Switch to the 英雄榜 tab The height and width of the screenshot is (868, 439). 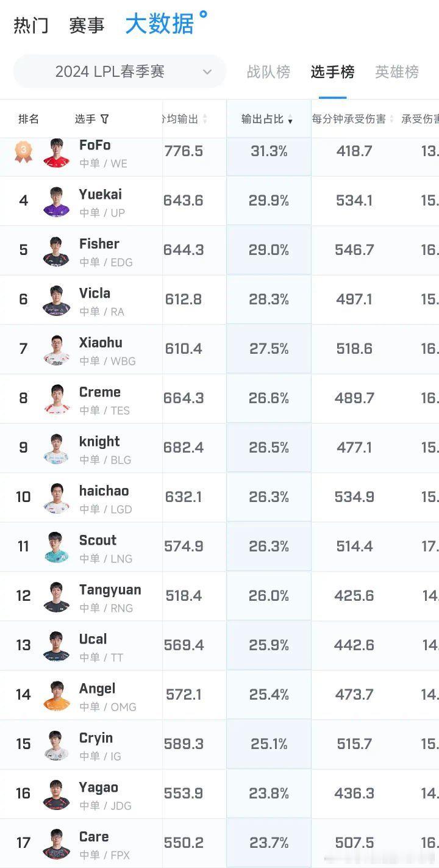[x=397, y=72]
